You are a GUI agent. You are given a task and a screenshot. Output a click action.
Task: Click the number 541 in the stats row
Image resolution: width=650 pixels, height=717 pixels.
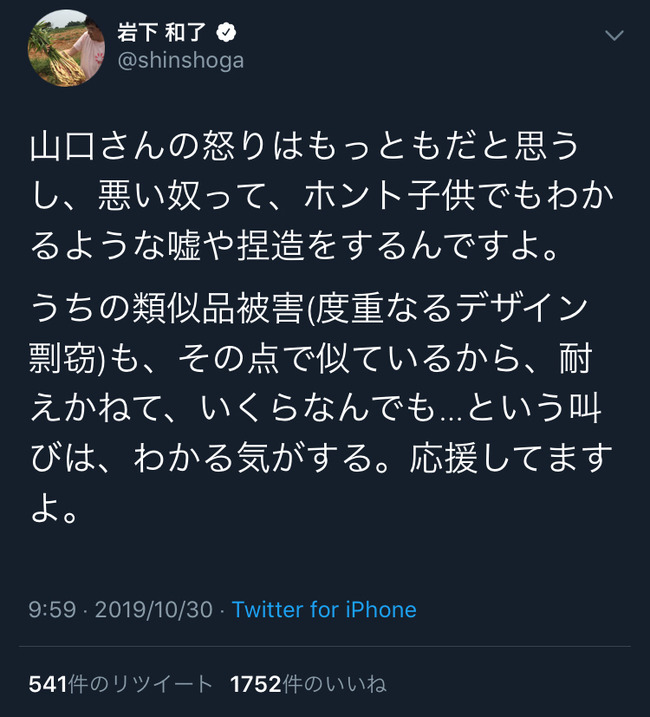coord(48,684)
